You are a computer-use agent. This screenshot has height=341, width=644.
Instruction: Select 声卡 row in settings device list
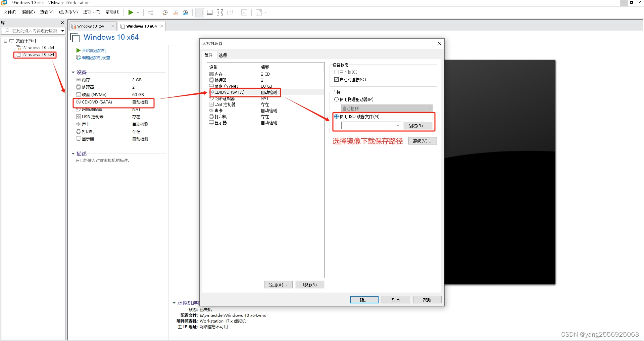tap(266, 111)
